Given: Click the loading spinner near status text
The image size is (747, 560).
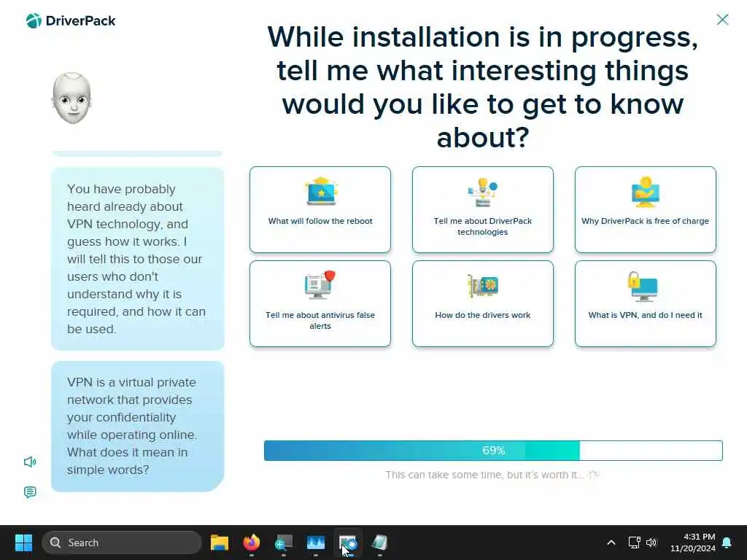Looking at the screenshot, I should click(x=594, y=474).
